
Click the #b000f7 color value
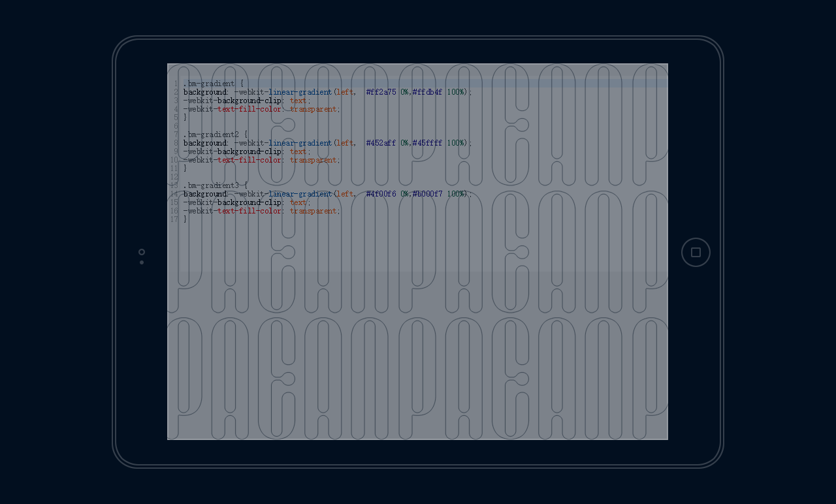point(427,194)
